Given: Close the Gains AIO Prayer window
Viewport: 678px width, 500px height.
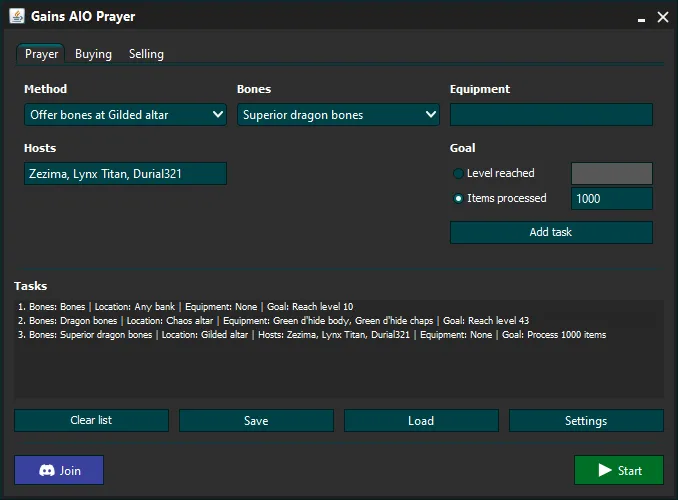Looking at the screenshot, I should [663, 17].
